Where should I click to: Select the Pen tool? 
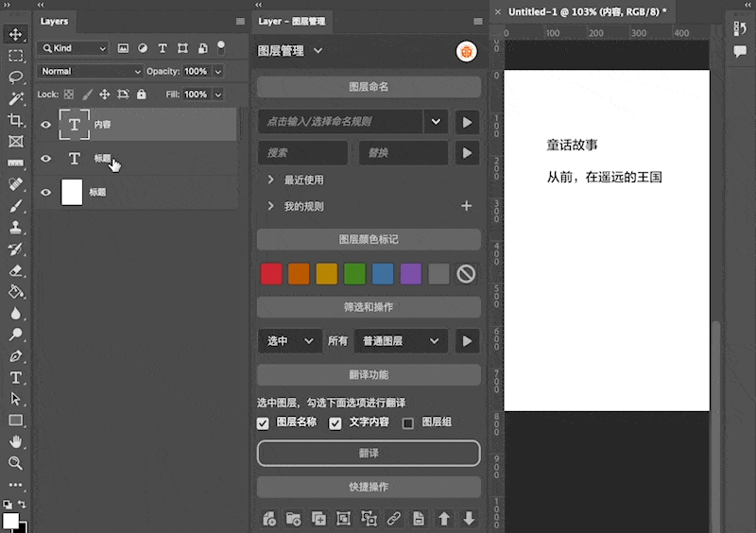point(15,356)
